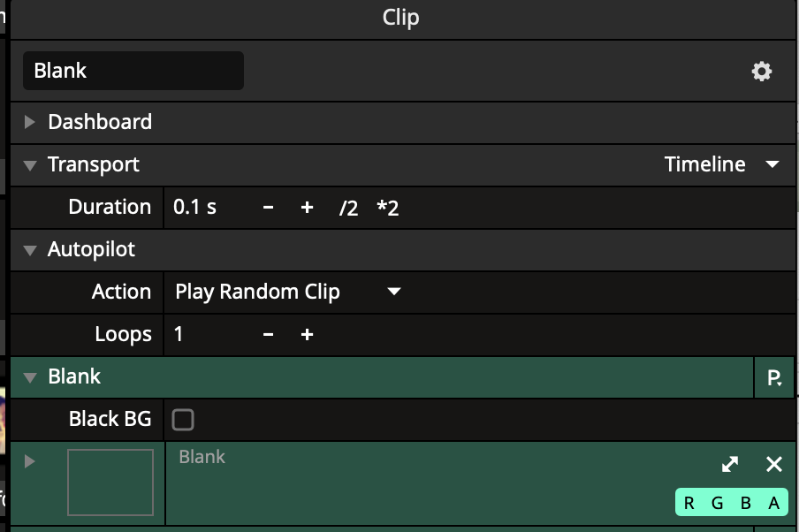Collapse the Autopilot section
The width and height of the screenshot is (799, 532).
click(x=30, y=250)
